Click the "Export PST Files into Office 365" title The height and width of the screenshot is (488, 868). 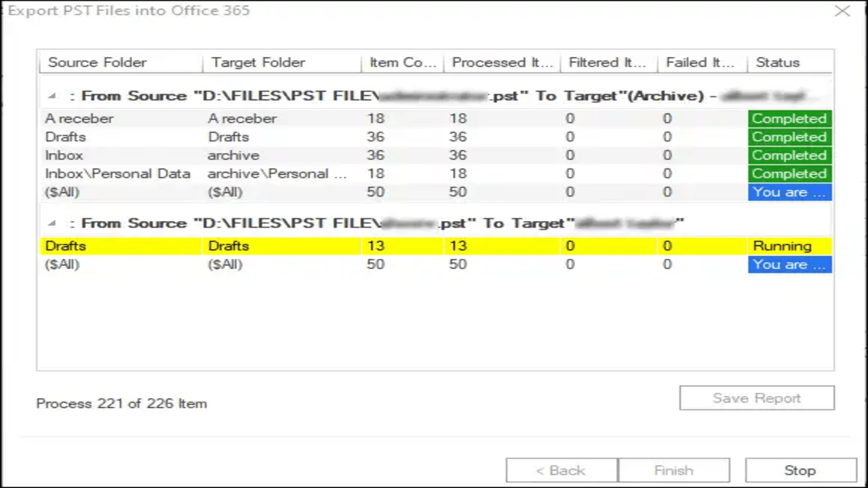(x=129, y=11)
